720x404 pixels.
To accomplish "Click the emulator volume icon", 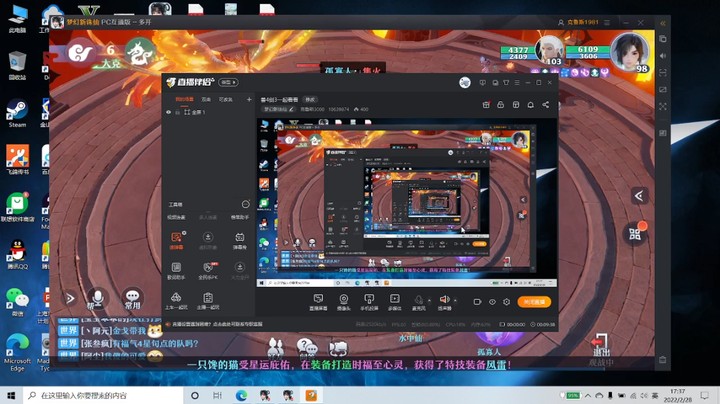I will pos(663,56).
